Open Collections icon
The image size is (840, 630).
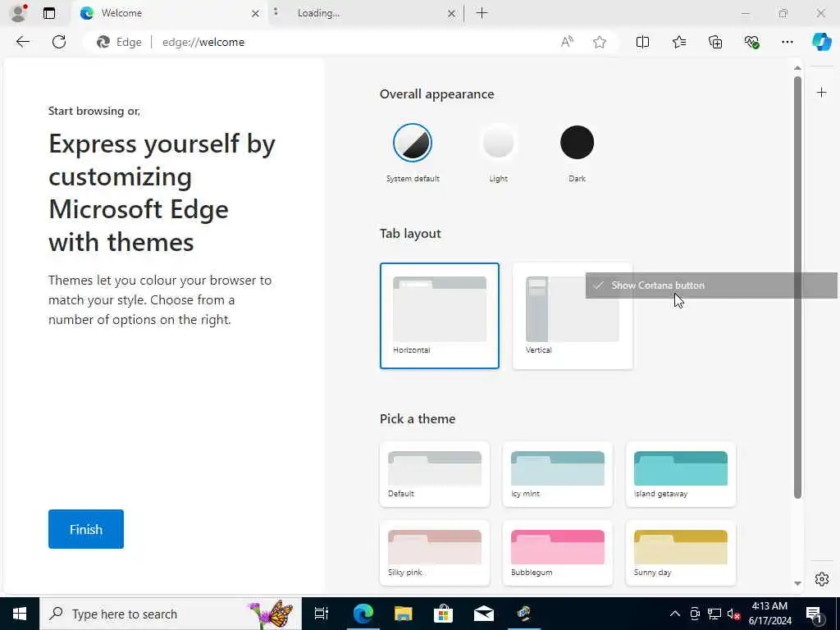point(715,42)
